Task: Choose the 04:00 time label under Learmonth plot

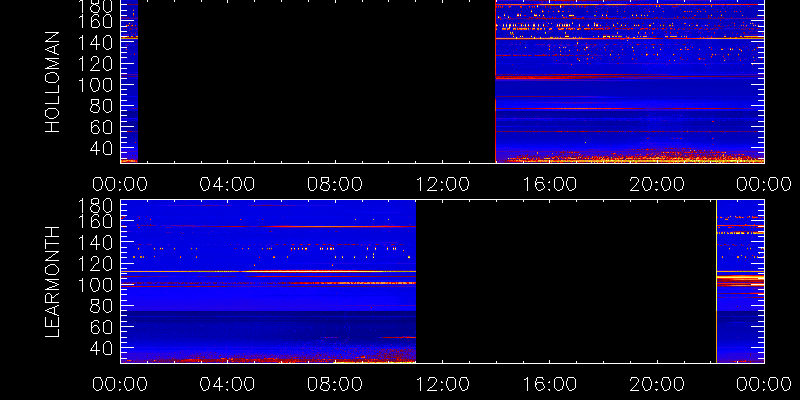Action: tap(227, 384)
